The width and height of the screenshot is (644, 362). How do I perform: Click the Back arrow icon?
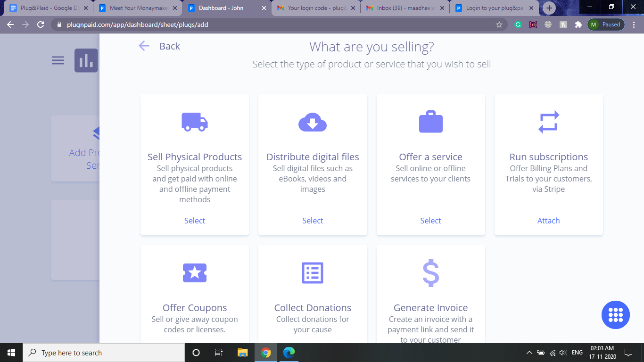(x=144, y=46)
